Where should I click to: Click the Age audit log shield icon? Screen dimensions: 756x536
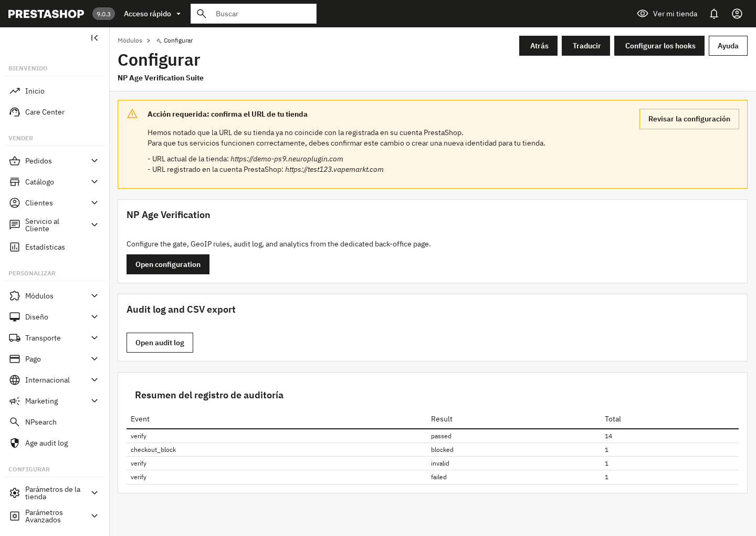15,443
